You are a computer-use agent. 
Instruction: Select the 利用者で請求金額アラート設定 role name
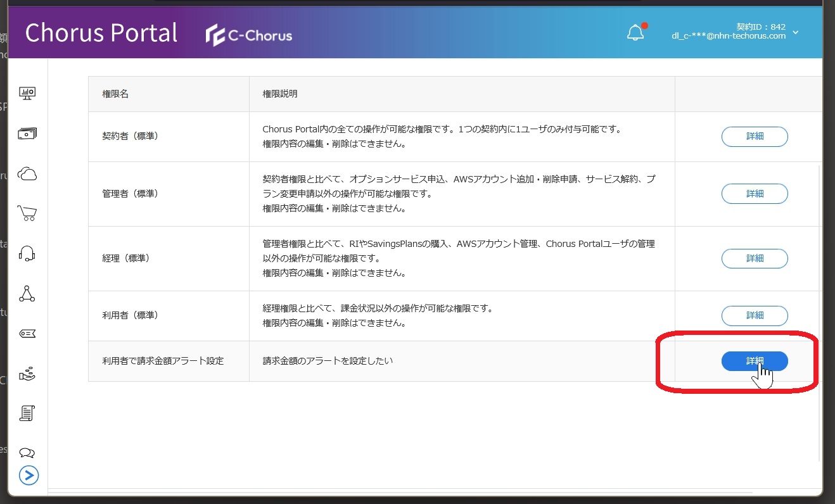[163, 361]
